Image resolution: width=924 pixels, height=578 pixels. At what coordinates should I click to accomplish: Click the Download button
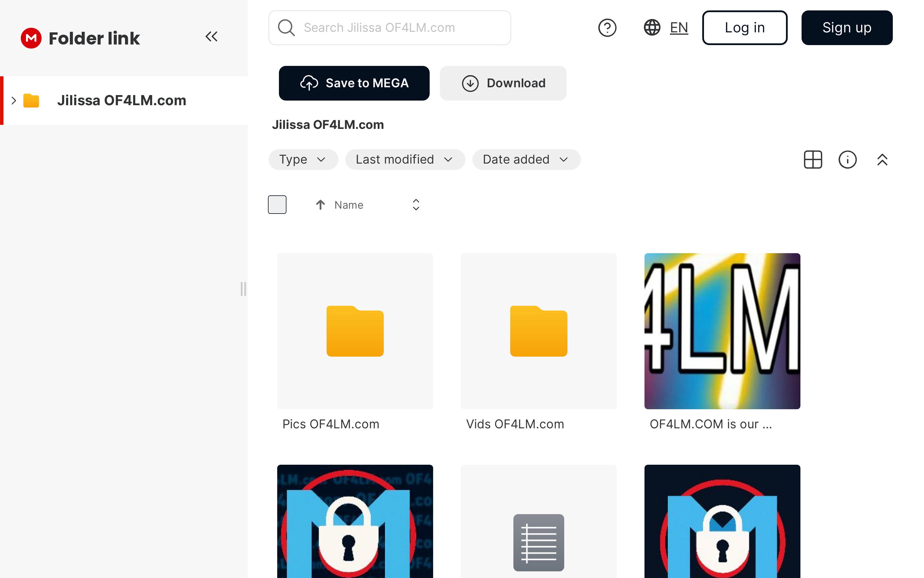pos(503,83)
